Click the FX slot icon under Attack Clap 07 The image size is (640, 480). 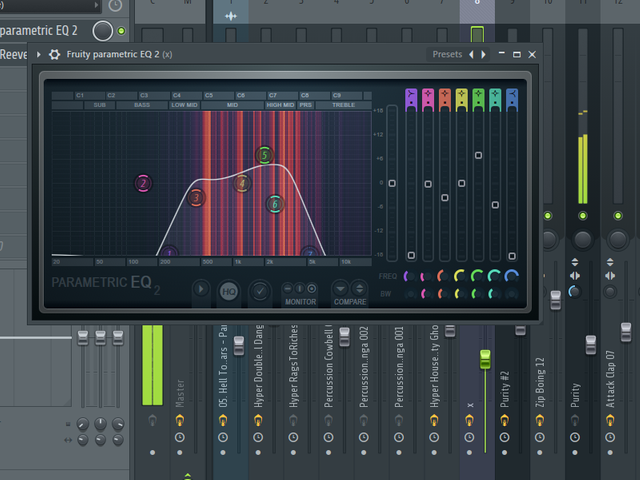(610, 420)
